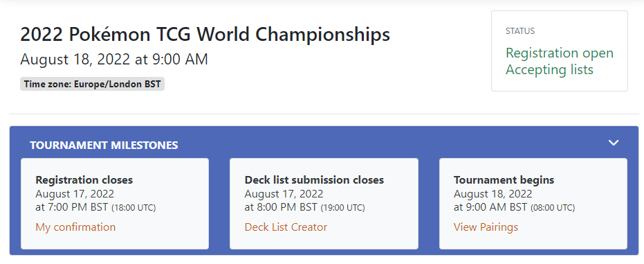This screenshot has width=644, height=264.
Task: Click the Accepting lists status text
Action: tap(549, 69)
